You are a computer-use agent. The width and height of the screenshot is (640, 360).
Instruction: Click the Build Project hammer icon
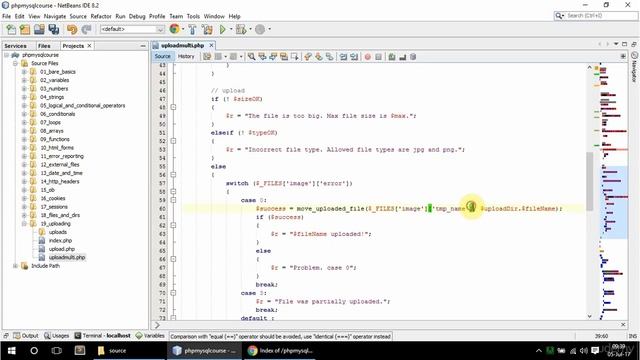tap(192, 29)
